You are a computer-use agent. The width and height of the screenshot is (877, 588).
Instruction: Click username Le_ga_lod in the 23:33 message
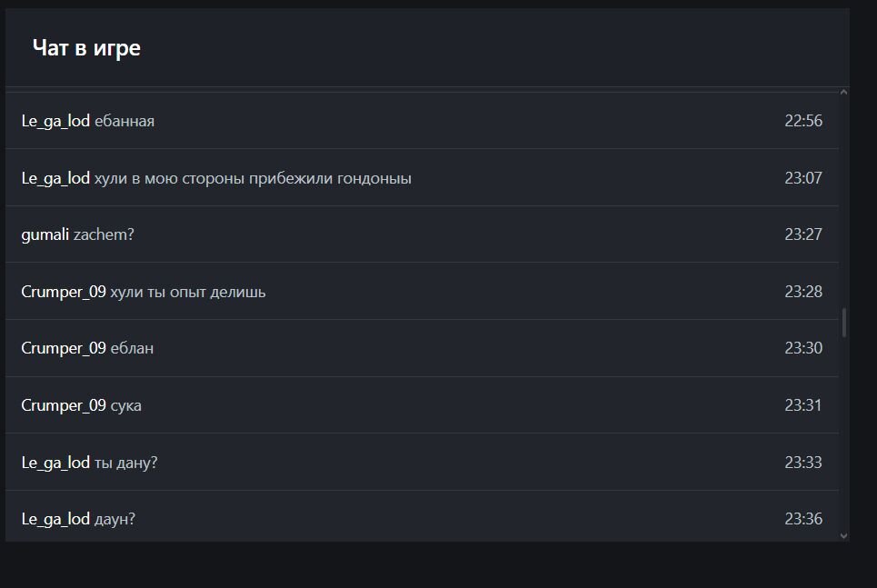pos(55,463)
